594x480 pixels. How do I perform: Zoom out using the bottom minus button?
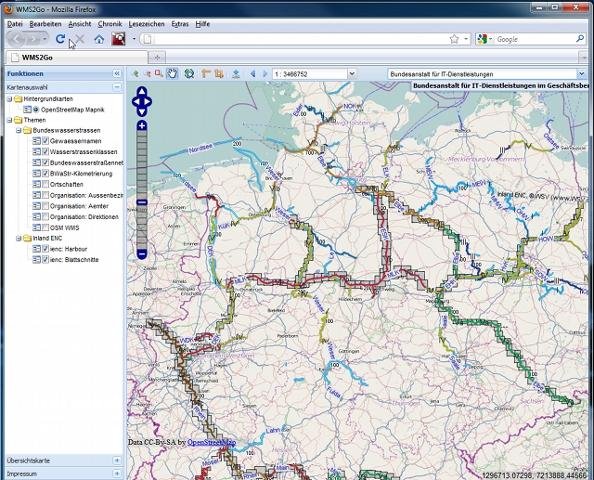pyautogui.click(x=142, y=254)
